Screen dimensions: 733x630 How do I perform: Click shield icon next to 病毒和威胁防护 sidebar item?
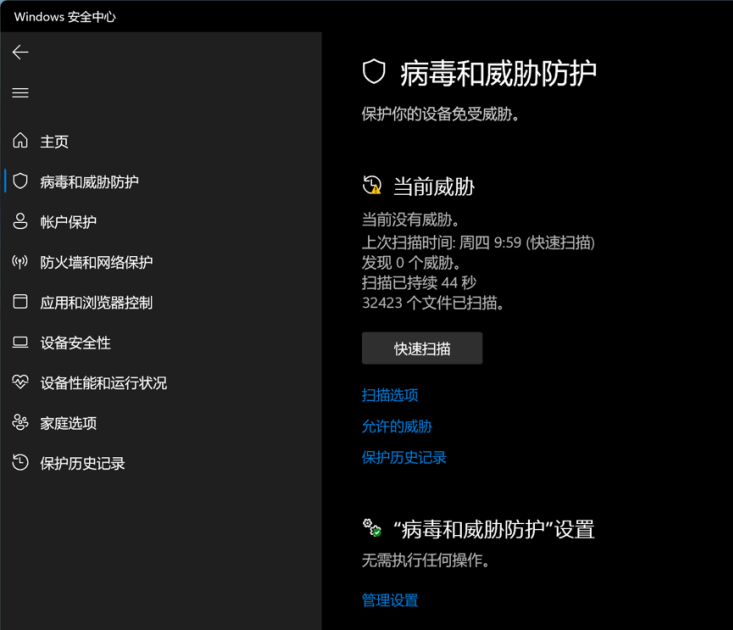pyautogui.click(x=20, y=181)
